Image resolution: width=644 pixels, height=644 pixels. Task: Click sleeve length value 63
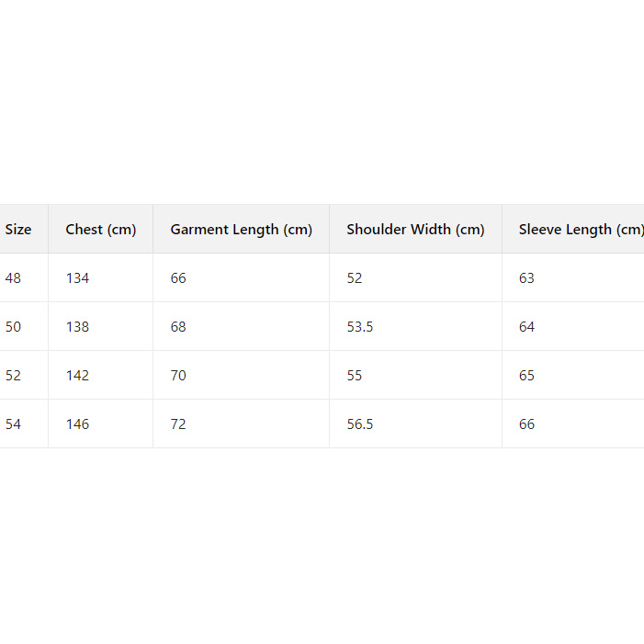click(526, 278)
